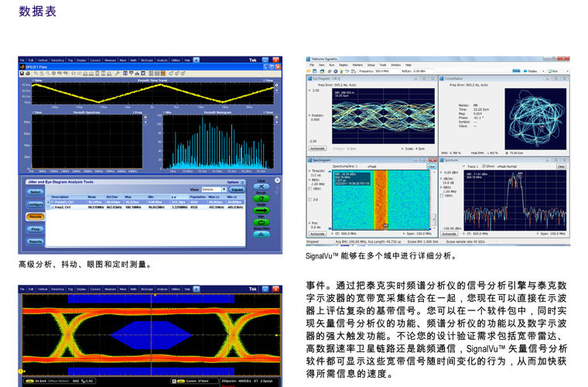Viewport: 588px width, 387px height.
Task: Expand the Time/div setting in Spectrogram pane
Action: 309,170
